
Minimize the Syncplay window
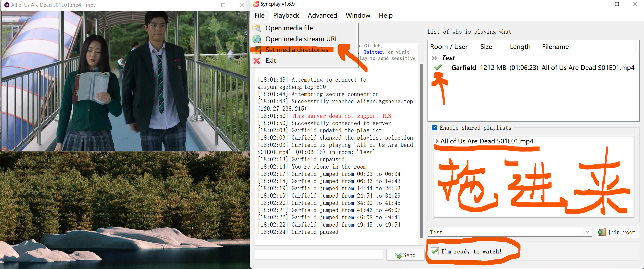(599, 4)
